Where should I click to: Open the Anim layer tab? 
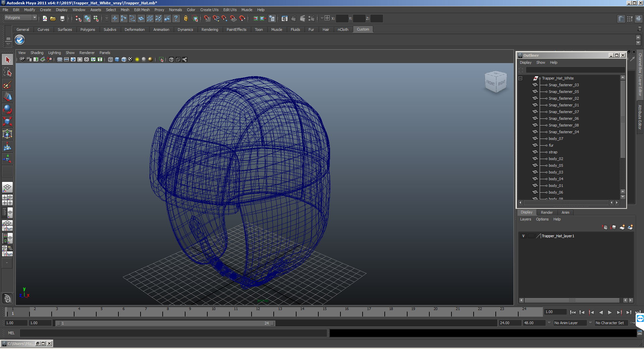coord(566,212)
